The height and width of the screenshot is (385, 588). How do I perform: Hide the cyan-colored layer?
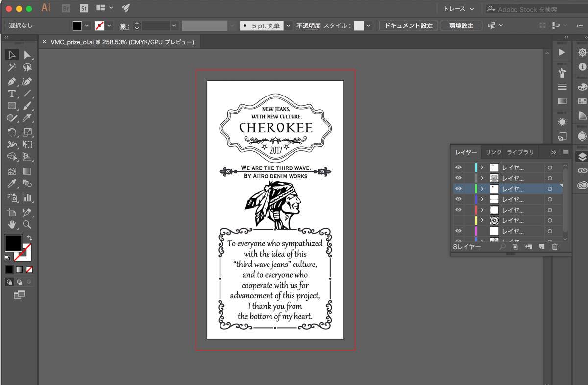click(459, 167)
